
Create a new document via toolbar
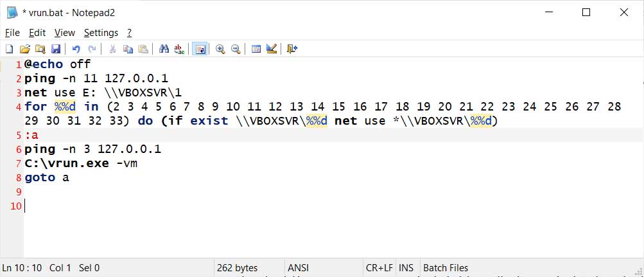tap(9, 49)
